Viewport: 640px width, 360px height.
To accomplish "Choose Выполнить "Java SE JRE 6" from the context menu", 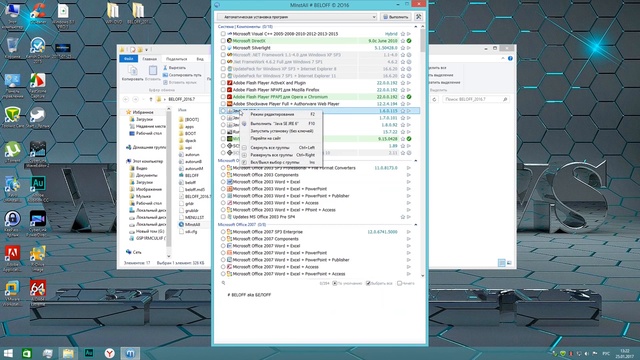I will click(281, 123).
